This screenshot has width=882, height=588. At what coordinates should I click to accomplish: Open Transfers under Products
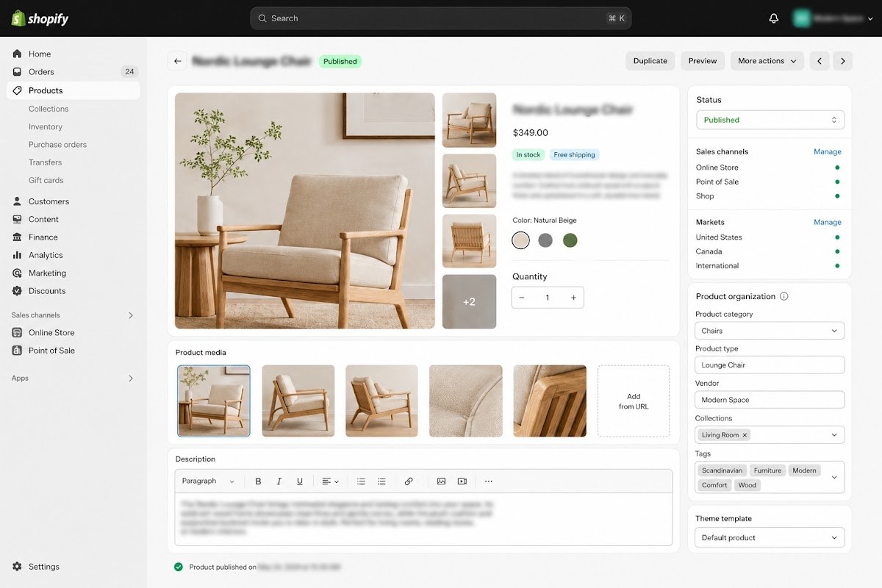[x=45, y=162]
